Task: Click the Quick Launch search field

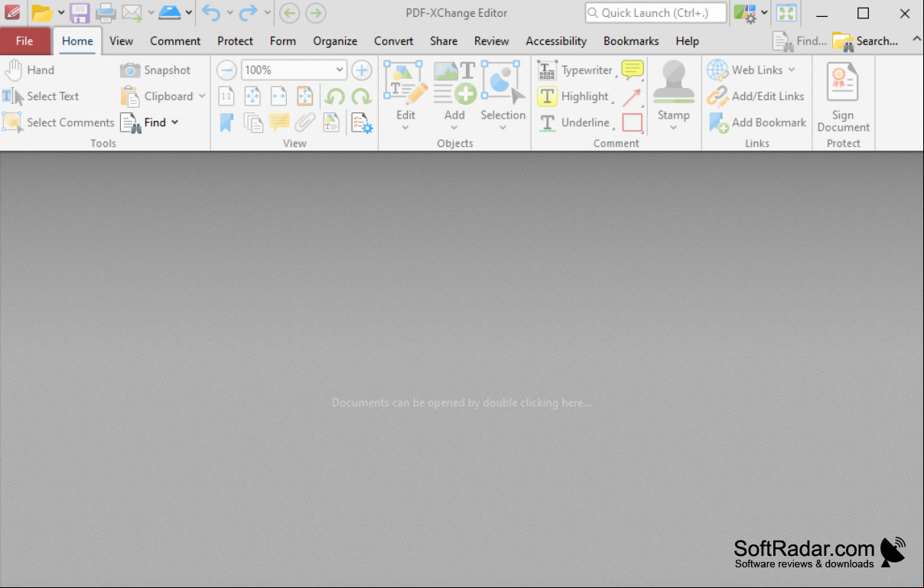Action: [x=656, y=13]
